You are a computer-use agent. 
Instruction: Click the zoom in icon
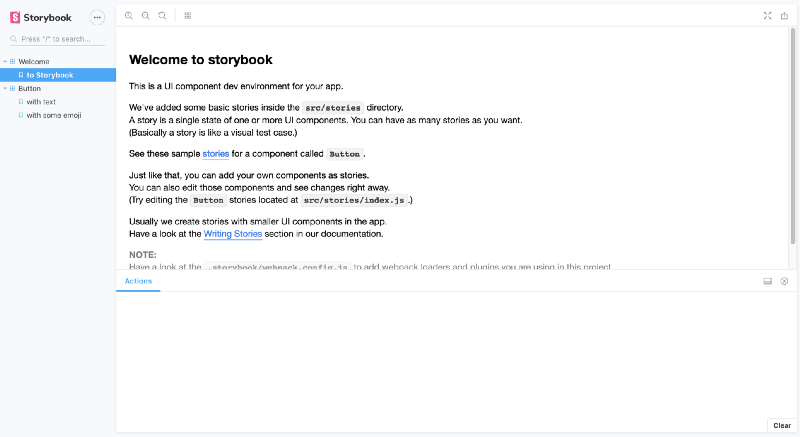coord(129,16)
